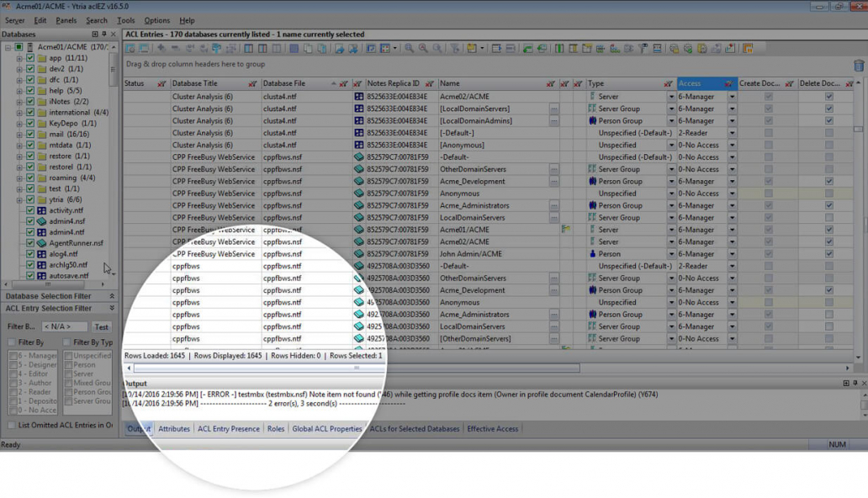
Task: Check List Omitted ACL Entries option
Action: tap(12, 426)
